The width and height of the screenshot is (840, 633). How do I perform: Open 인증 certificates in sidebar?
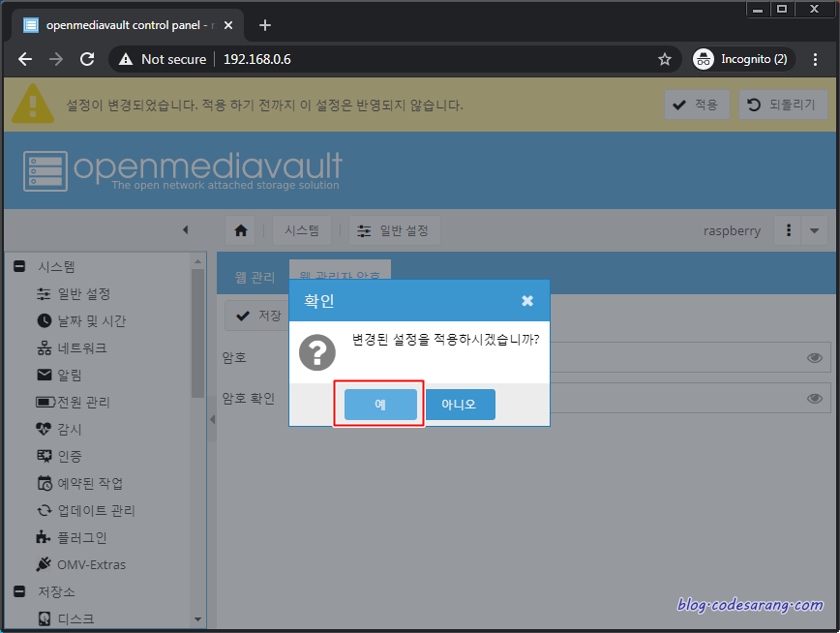point(58,456)
